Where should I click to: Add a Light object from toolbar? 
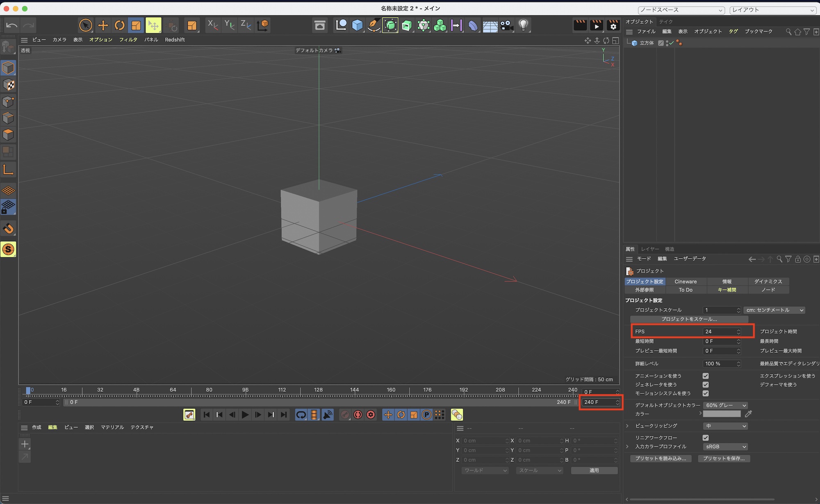[x=523, y=25]
